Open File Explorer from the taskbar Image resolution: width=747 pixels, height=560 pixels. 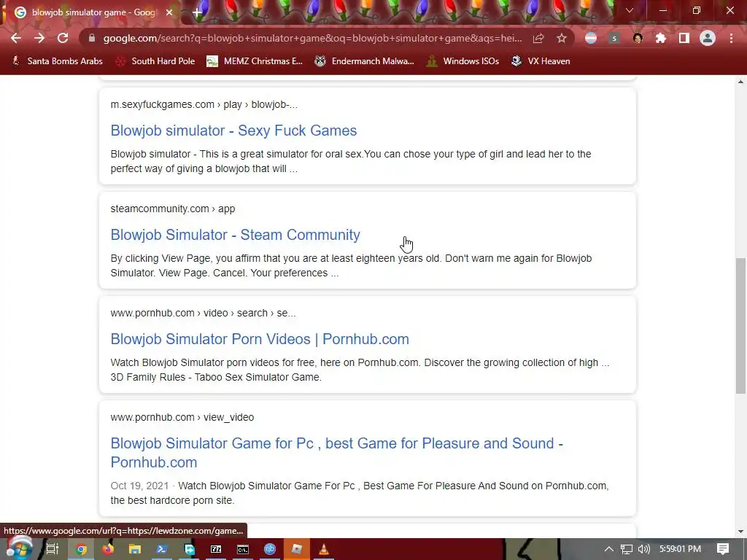tap(135, 549)
